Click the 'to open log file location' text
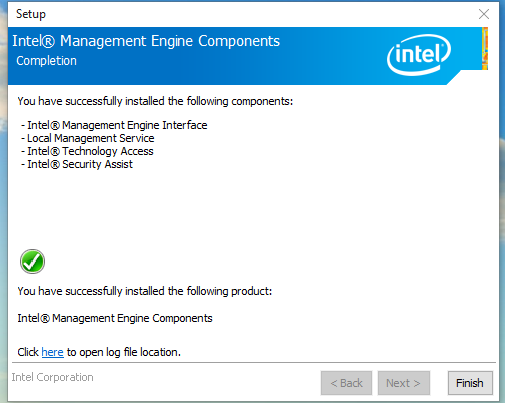The width and height of the screenshot is (505, 403). tap(124, 352)
